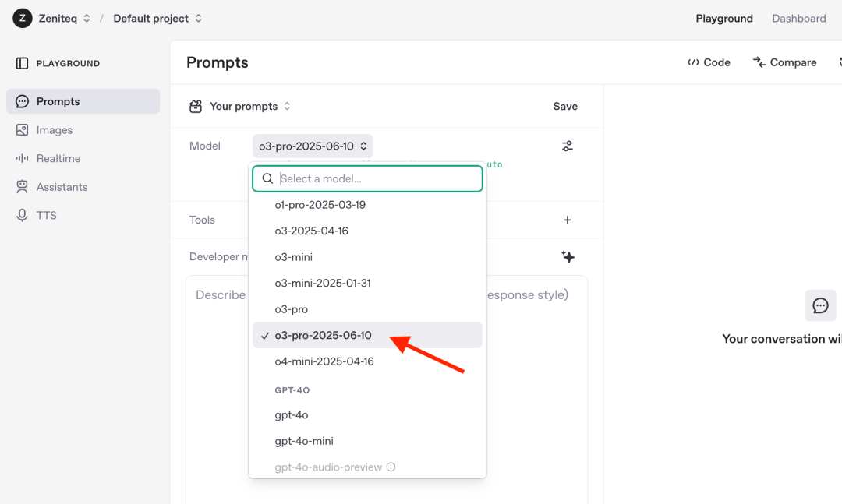Select model o3-2025-04-16
Screen dimensions: 842x504
[367, 231]
